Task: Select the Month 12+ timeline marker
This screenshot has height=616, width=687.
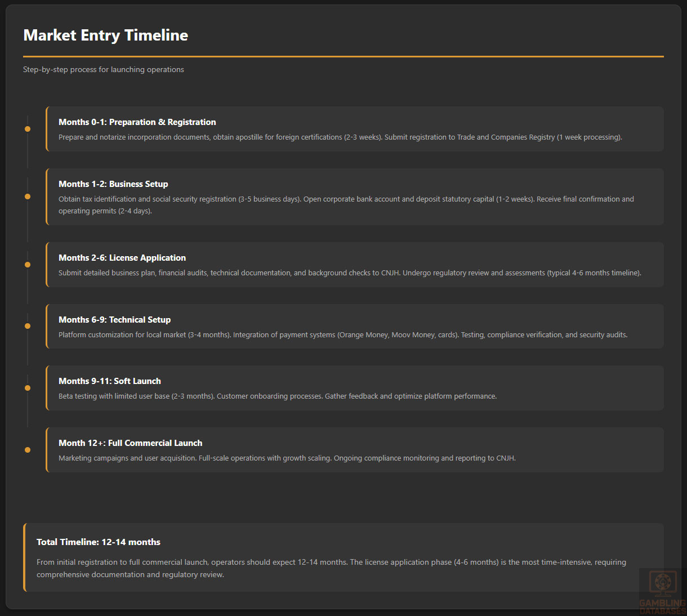Action: tap(28, 450)
